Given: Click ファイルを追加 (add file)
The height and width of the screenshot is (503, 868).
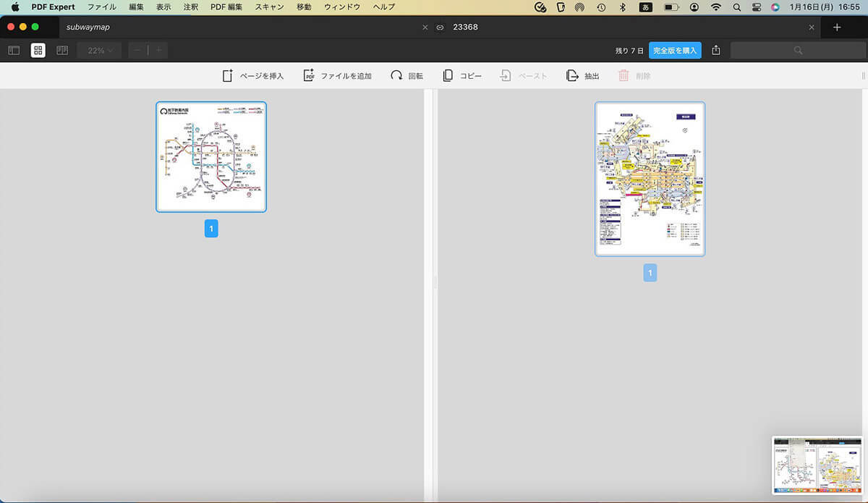Looking at the screenshot, I should pos(337,76).
